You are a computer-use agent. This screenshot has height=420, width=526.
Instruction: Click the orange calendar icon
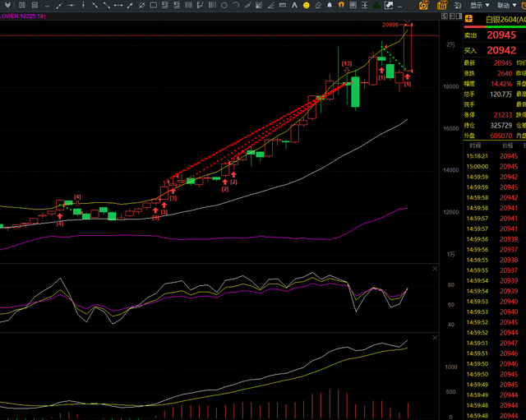(x=442, y=5)
